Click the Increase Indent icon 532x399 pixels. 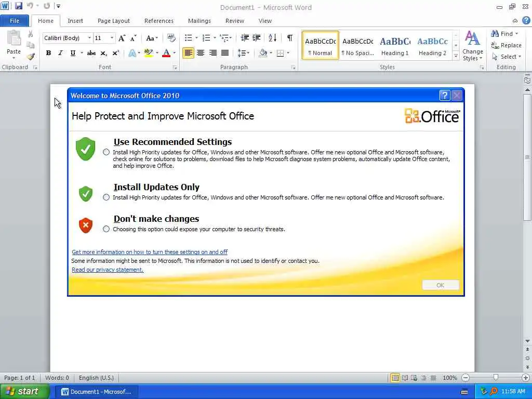coord(257,37)
